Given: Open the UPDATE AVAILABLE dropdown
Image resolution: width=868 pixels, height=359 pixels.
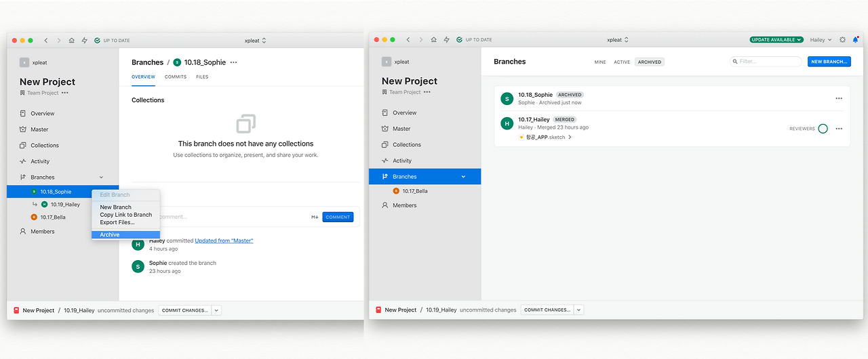Looking at the screenshot, I should (776, 40).
